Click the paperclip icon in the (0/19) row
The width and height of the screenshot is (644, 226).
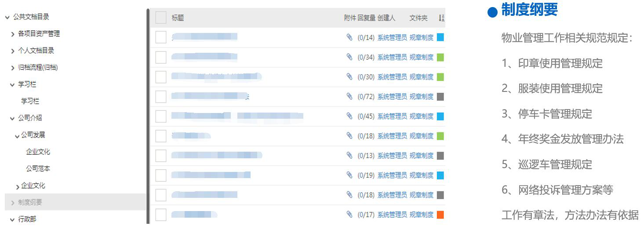tap(349, 175)
